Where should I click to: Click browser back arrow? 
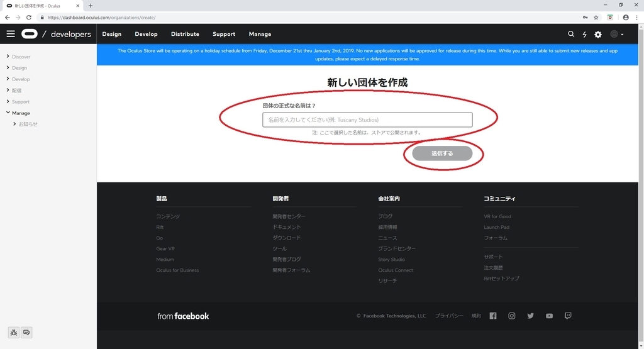[x=7, y=17]
